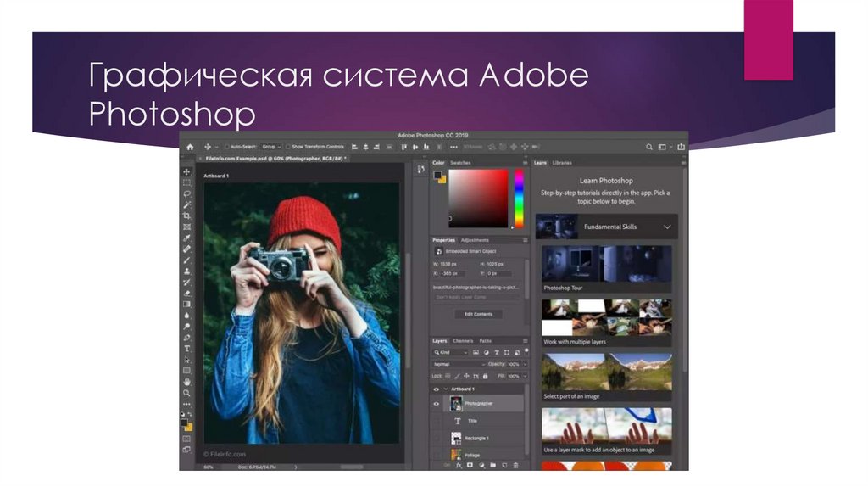This screenshot has width=868, height=487.
Task: Select the Brush tool
Action: click(x=187, y=260)
